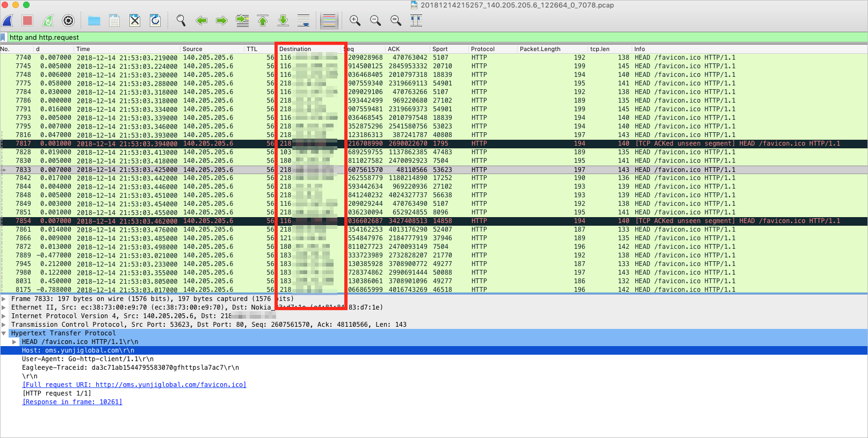868x438 pixels.
Task: Focus the display filter field
Action: [x=437, y=37]
